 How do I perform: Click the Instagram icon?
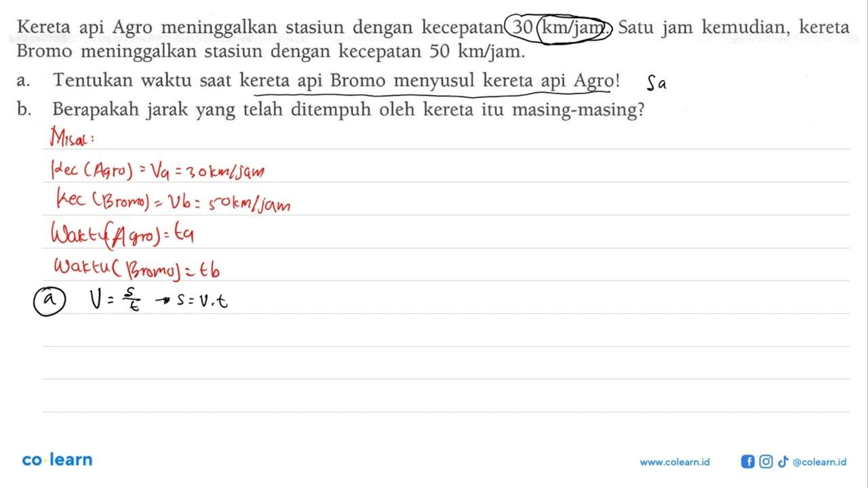766,462
